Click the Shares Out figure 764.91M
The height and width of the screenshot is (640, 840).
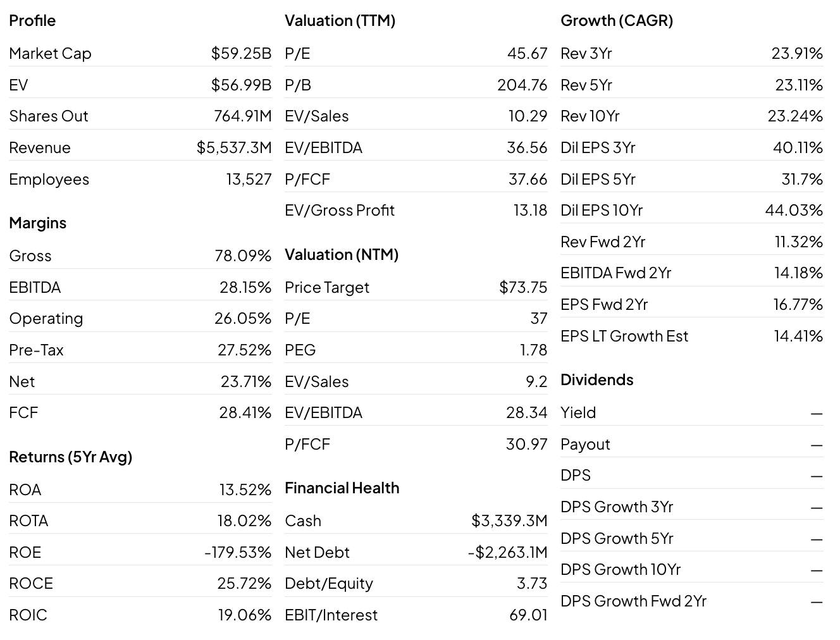(x=243, y=116)
